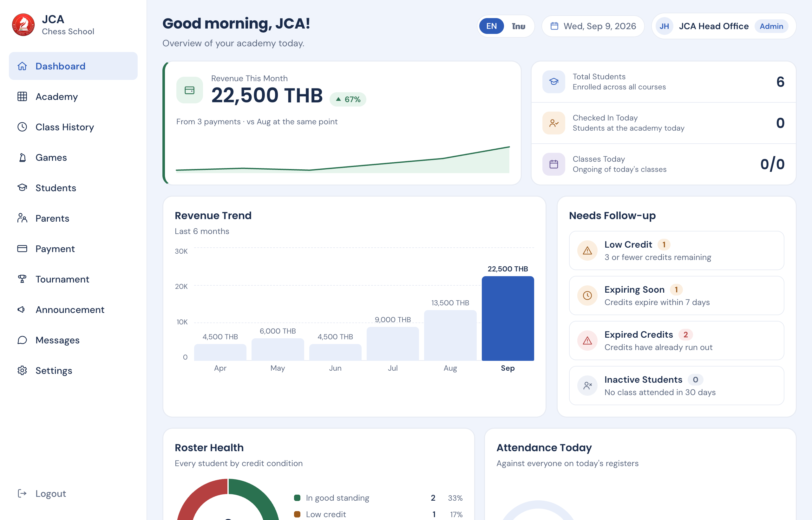
Task: Click the Class History clock icon
Action: tap(22, 127)
